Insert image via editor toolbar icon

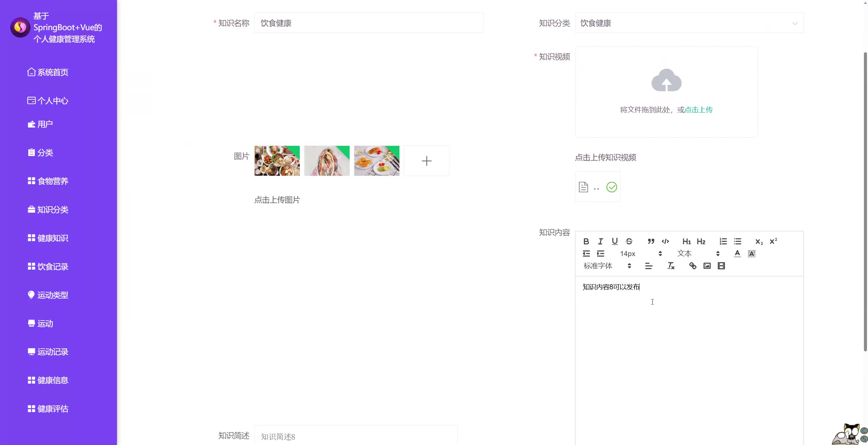tap(707, 266)
